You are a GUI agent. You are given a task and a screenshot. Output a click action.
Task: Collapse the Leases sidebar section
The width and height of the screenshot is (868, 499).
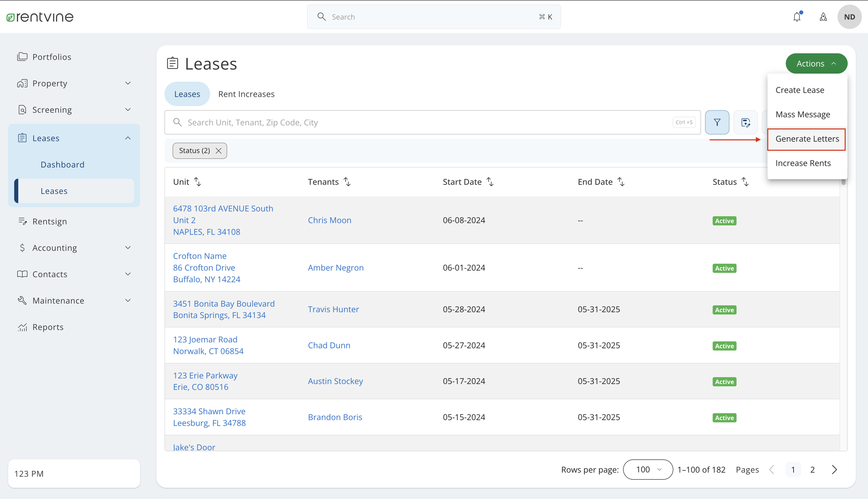(x=128, y=138)
